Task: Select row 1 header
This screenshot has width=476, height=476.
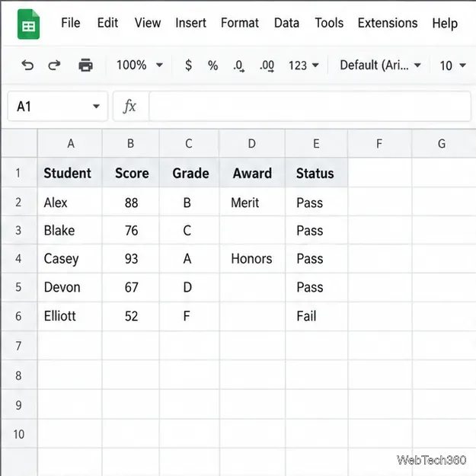Action: pyautogui.click(x=18, y=172)
